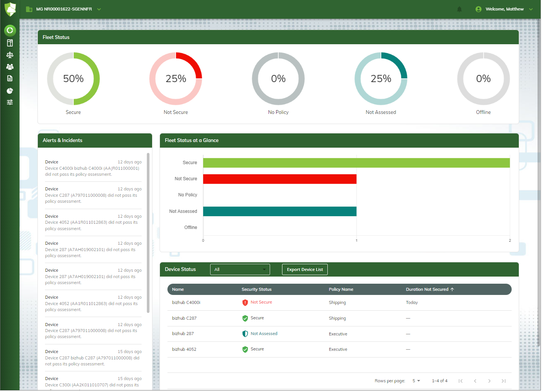Click the building layout sidebar icon
Viewport: 545px width, 392px height.
(10, 43)
